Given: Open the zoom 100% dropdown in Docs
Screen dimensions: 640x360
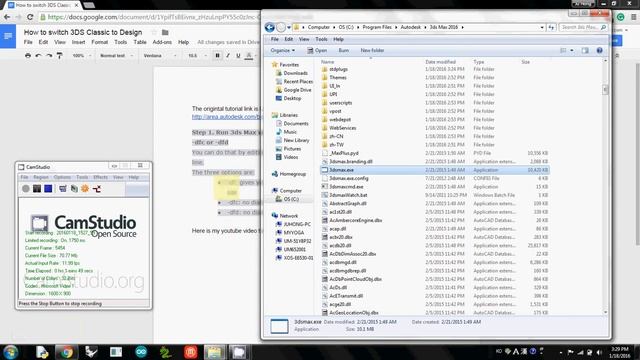Looking at the screenshot, I should point(82,56).
